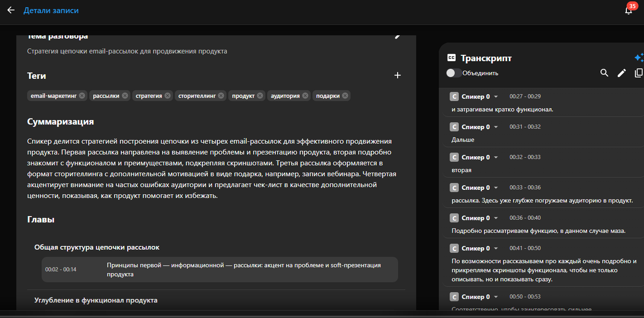The width and height of the screenshot is (644, 318).
Task: Click timestamp 00:33 - 00:36 in transcript
Action: coord(525,188)
